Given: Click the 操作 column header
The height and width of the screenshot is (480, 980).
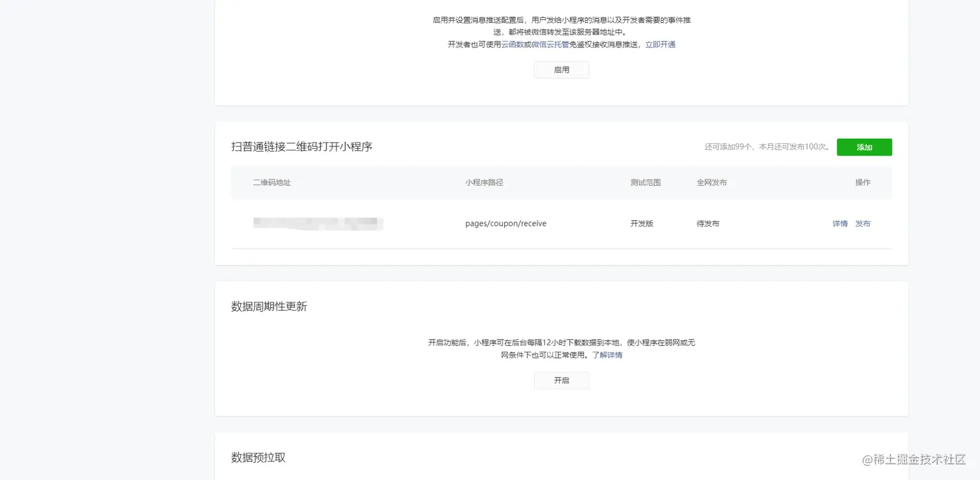Looking at the screenshot, I should tap(863, 183).
